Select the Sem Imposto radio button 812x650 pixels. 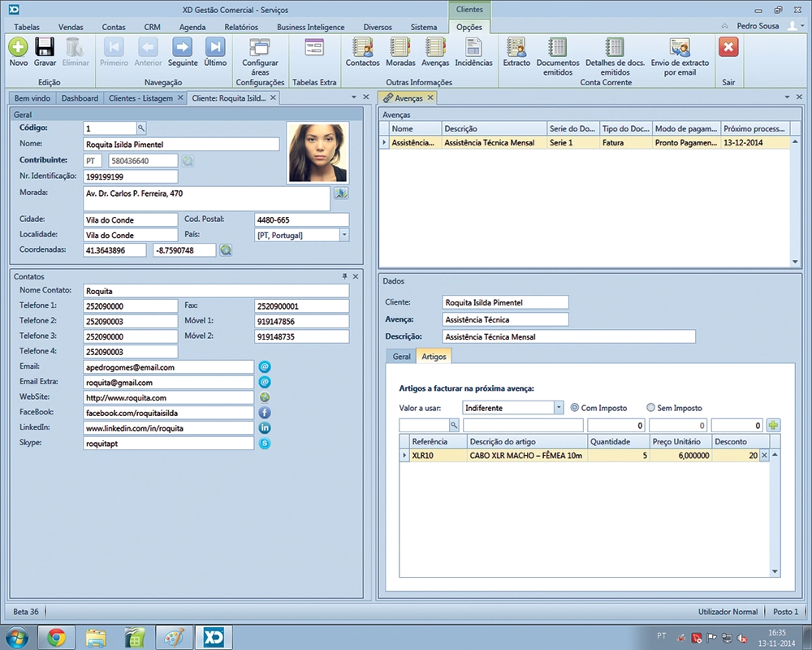click(x=650, y=408)
